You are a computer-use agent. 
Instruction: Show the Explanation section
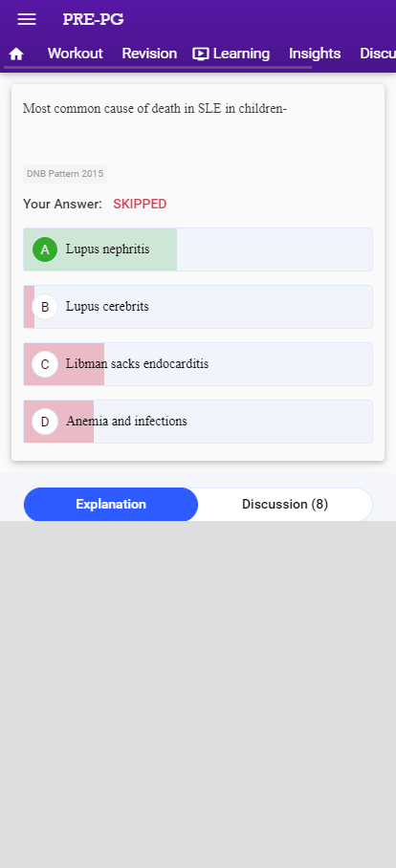(x=111, y=505)
